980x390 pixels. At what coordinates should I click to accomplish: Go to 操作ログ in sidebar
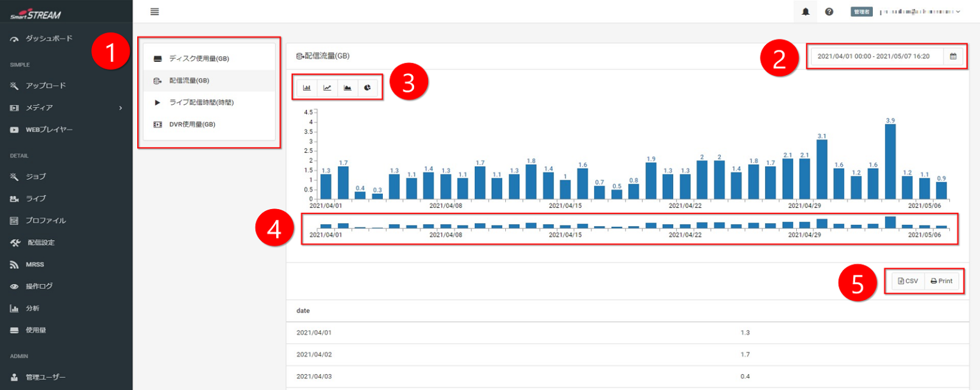click(39, 286)
